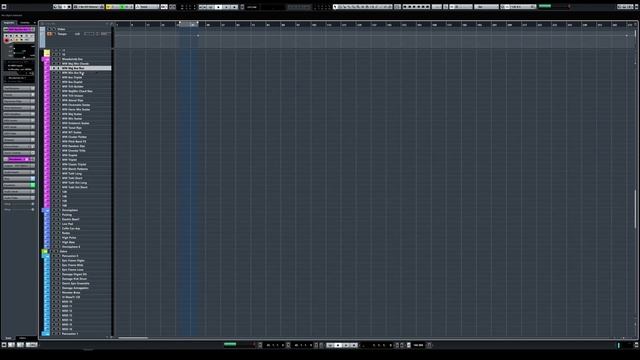This screenshot has height=360, width=640.
Task: Expand the Percussion 1 folder icon
Action: [x=47, y=334]
